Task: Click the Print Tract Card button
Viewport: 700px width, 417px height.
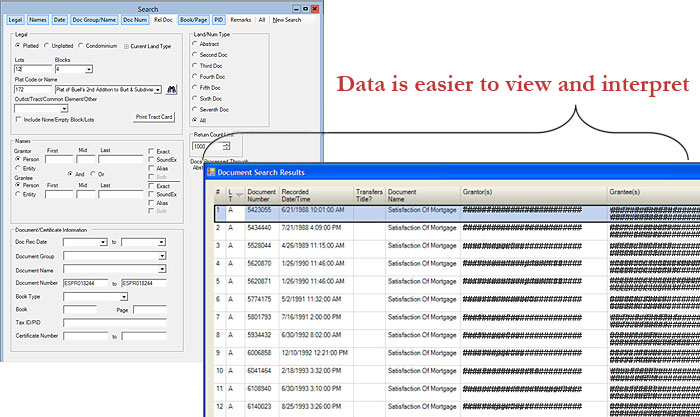Action: point(154,117)
